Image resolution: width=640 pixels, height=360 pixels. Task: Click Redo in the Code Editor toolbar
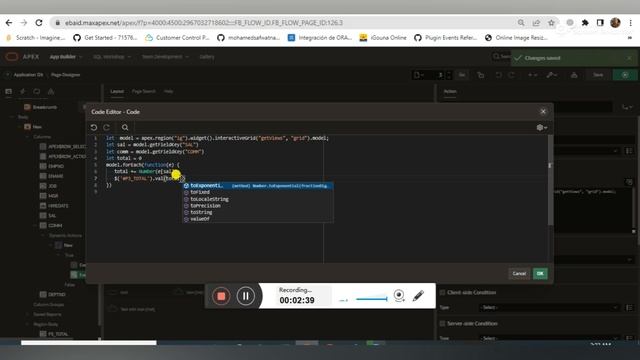coord(107,127)
